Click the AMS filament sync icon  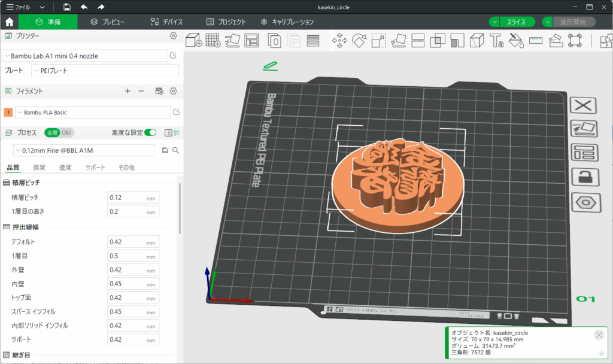[x=159, y=91]
